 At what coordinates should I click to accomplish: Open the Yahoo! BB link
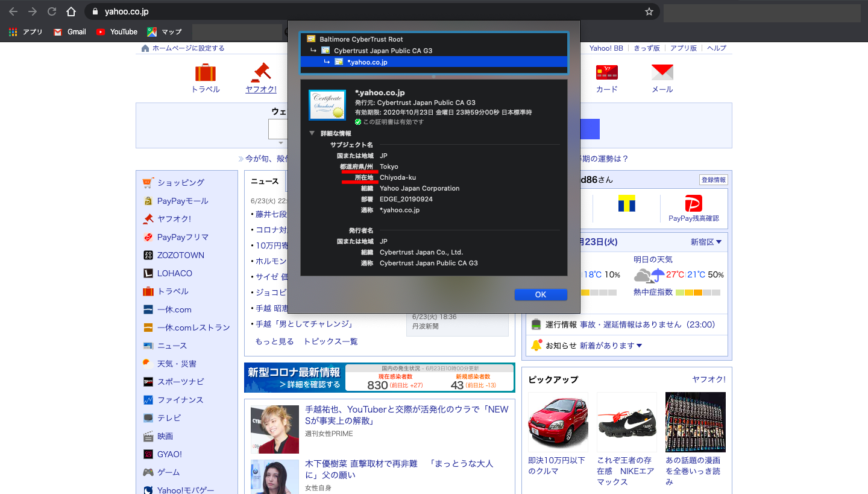[x=606, y=48]
